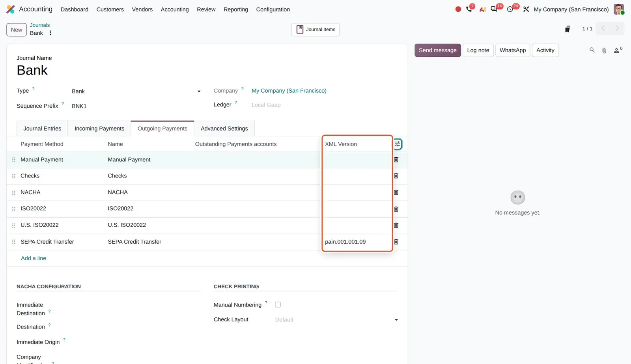The image size is (631, 364).
Task: Delete the ISO20022 row
Action: [396, 209]
